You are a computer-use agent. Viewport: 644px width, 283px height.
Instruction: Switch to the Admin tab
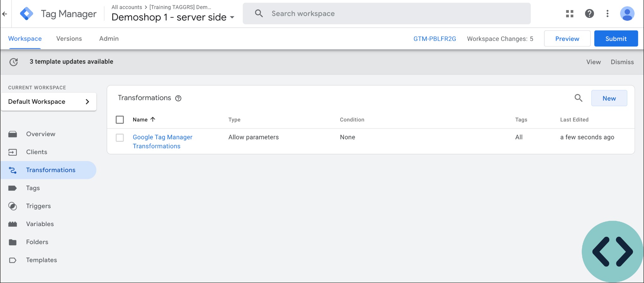coord(109,39)
